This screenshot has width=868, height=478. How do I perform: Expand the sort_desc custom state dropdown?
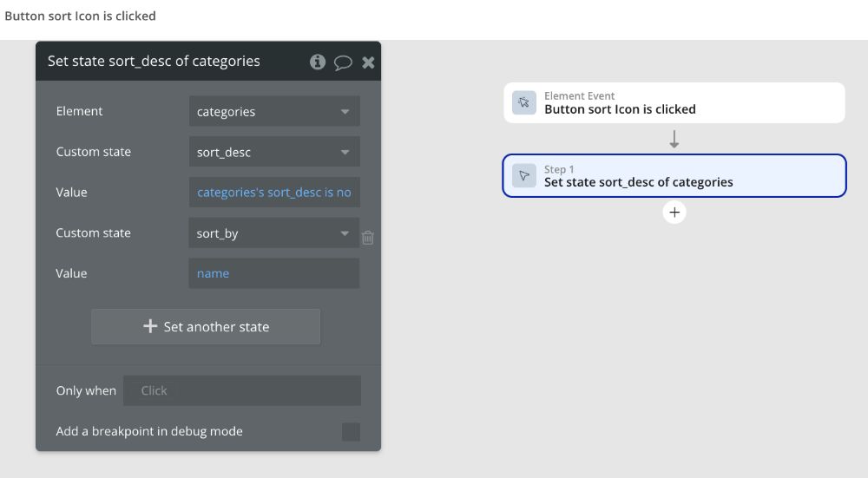(274, 152)
